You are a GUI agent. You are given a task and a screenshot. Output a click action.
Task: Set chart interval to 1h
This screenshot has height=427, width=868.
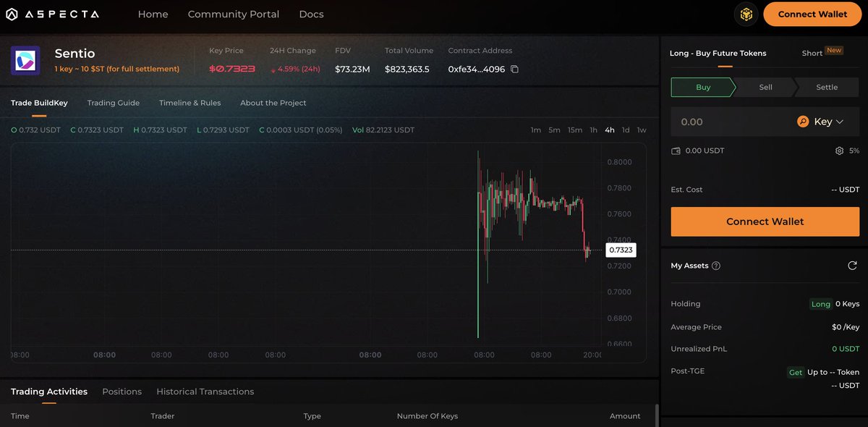593,130
